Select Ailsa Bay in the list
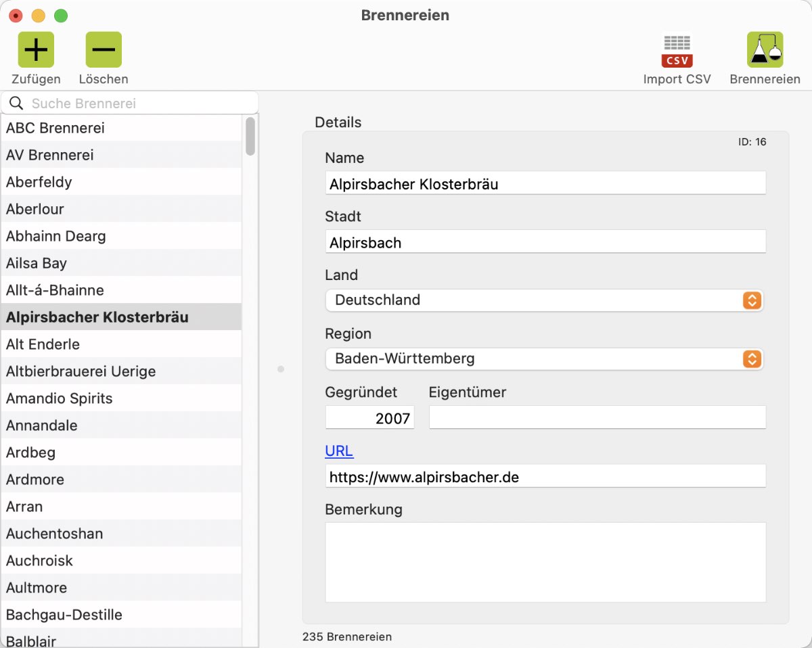The width and height of the screenshot is (812, 648). point(121,263)
